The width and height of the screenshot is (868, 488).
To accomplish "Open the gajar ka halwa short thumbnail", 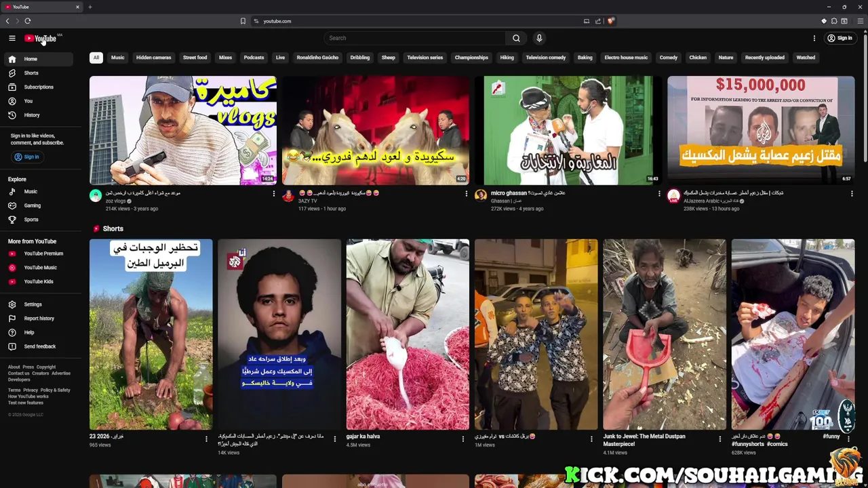I will point(408,334).
